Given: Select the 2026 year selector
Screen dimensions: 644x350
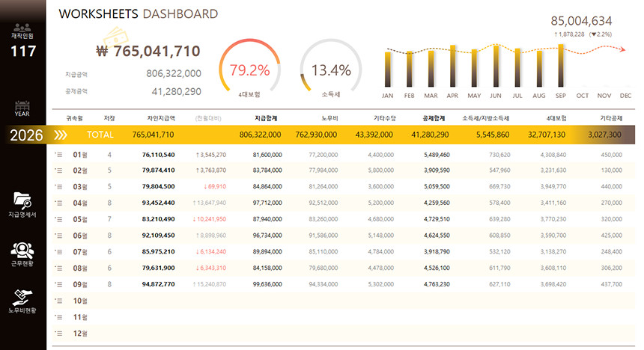Looking at the screenshot, I should pos(25,135).
